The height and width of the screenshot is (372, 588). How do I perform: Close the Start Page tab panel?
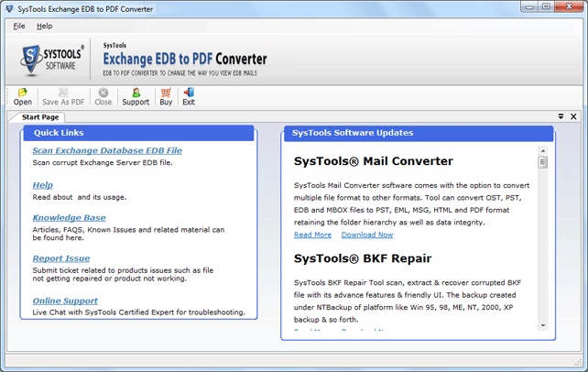coord(573,116)
